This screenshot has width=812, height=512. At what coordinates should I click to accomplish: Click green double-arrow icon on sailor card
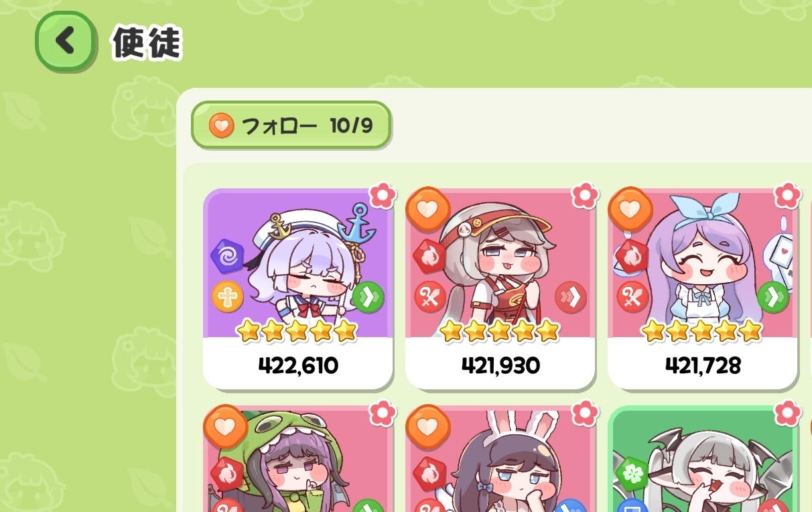(368, 297)
